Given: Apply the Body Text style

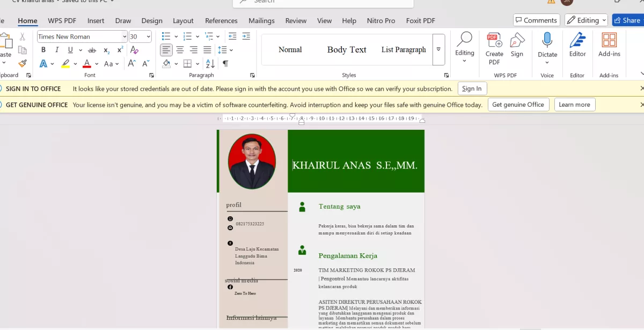Looking at the screenshot, I should click(347, 49).
